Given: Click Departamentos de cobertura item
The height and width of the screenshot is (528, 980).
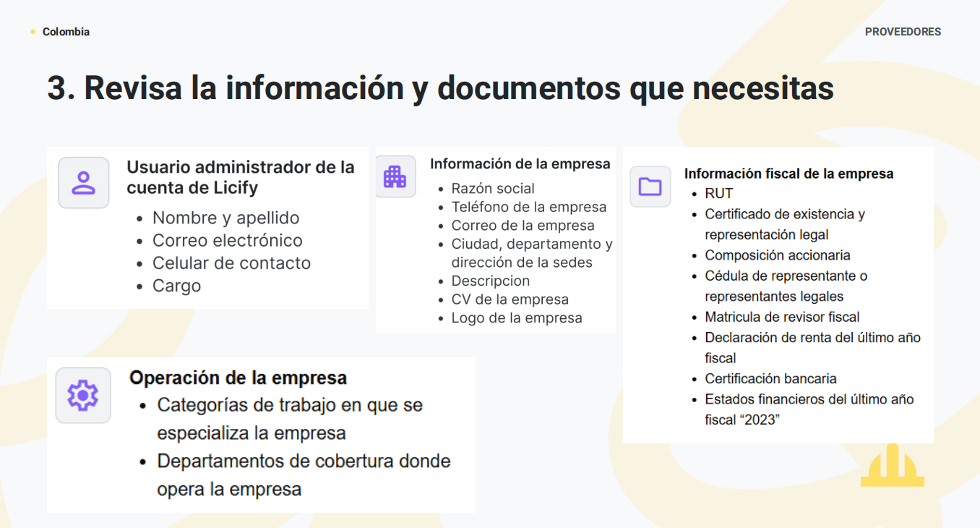Looking at the screenshot, I should (304, 475).
